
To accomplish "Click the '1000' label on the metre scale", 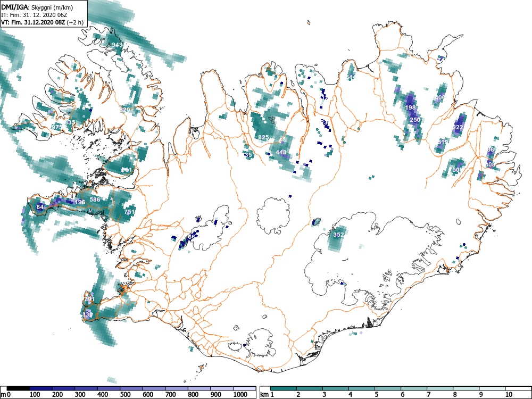I will [x=240, y=395].
